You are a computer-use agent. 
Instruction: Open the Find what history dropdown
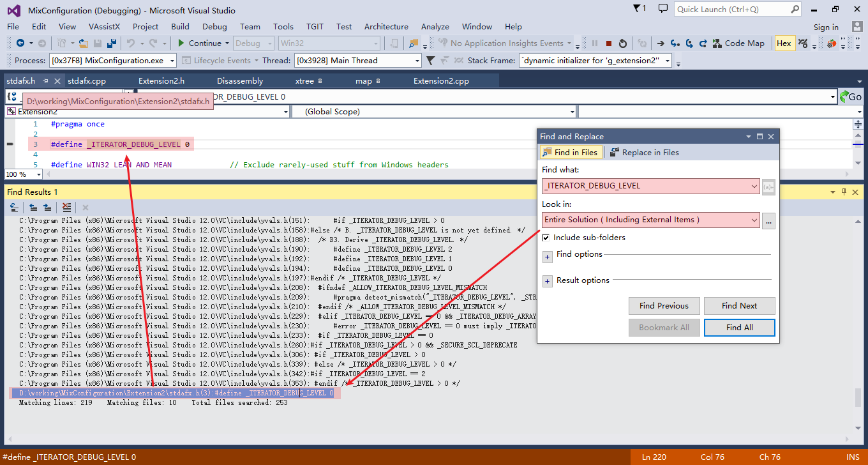pos(755,187)
